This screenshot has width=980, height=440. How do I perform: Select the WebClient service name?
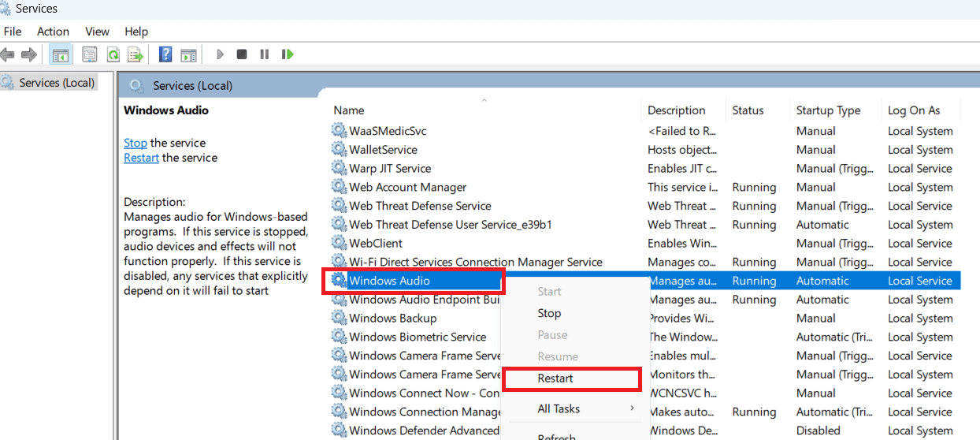(376, 244)
